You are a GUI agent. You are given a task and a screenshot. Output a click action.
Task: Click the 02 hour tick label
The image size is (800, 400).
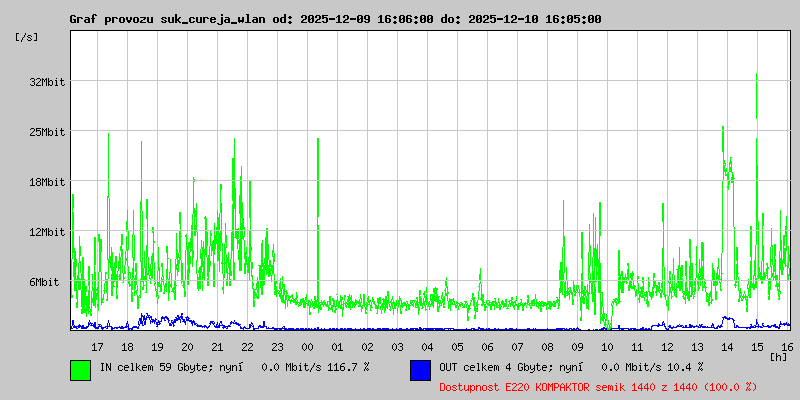[367, 347]
